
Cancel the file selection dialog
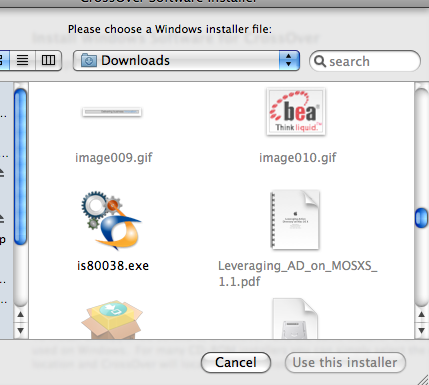tap(236, 362)
